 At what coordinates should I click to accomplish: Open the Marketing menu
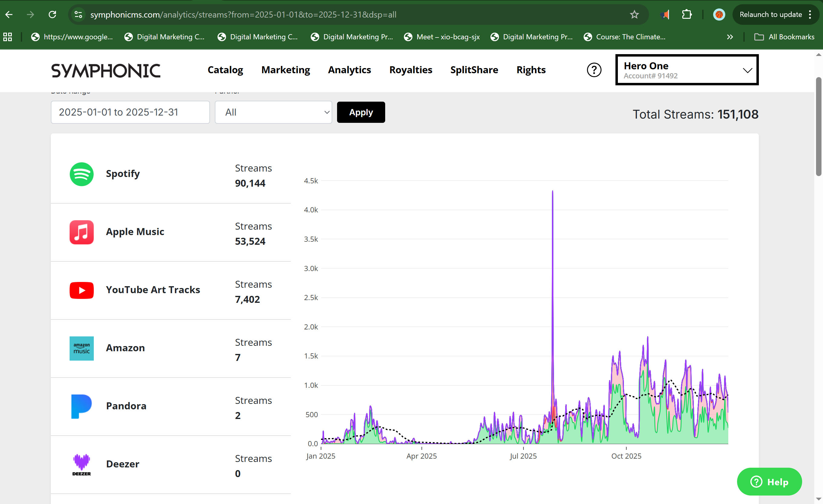[x=286, y=70]
